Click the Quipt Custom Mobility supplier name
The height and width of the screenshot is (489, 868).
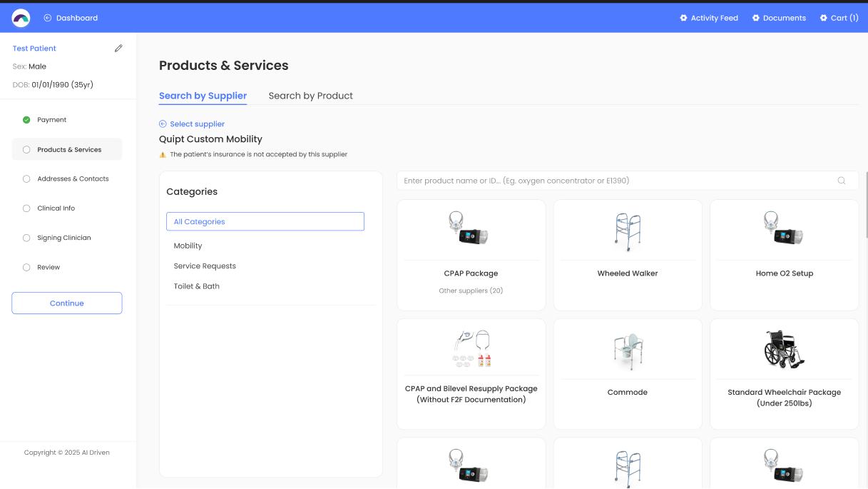[x=210, y=139]
